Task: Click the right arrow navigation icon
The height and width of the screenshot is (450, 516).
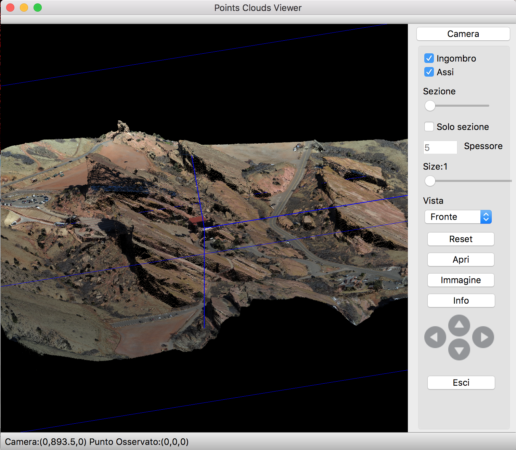Action: [x=483, y=337]
